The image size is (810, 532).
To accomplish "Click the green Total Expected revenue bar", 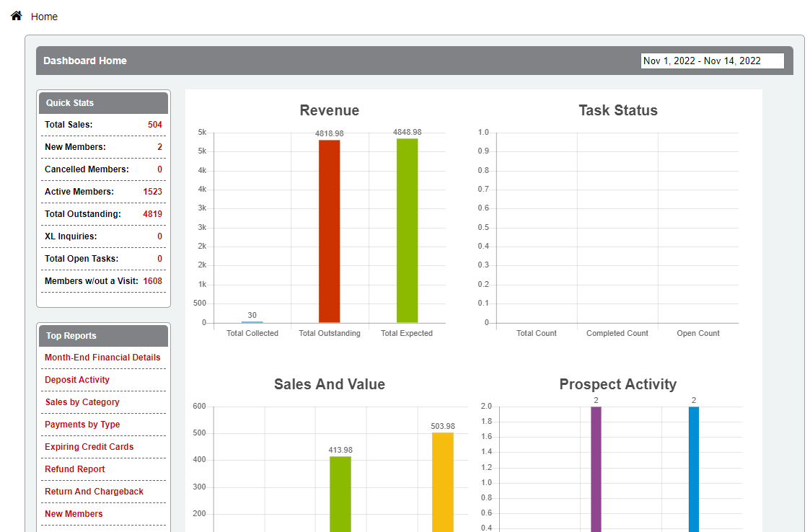I will pyautogui.click(x=407, y=231).
